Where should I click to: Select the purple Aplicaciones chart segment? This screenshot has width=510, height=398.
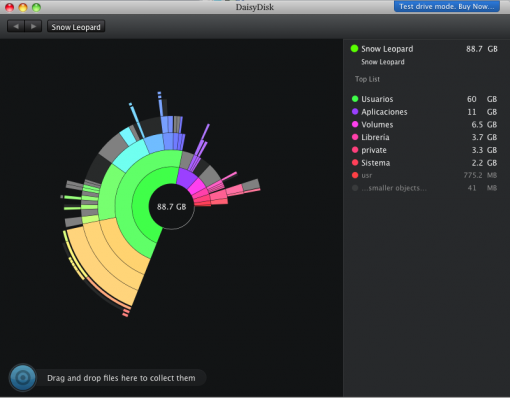pyautogui.click(x=186, y=177)
